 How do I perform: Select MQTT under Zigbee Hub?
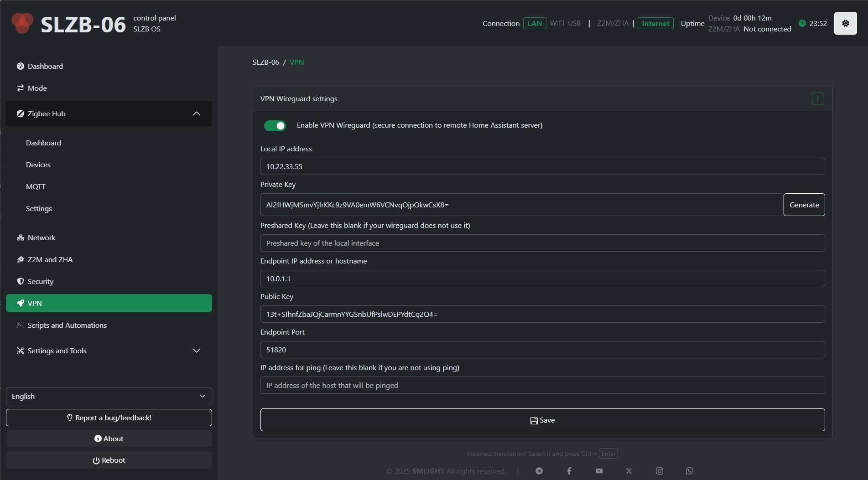[x=36, y=186]
